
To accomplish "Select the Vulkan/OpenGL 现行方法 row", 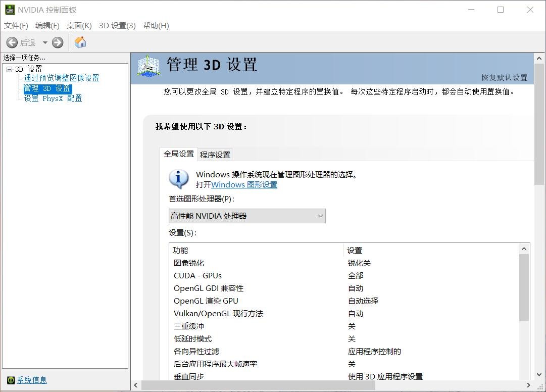I will coord(343,313).
